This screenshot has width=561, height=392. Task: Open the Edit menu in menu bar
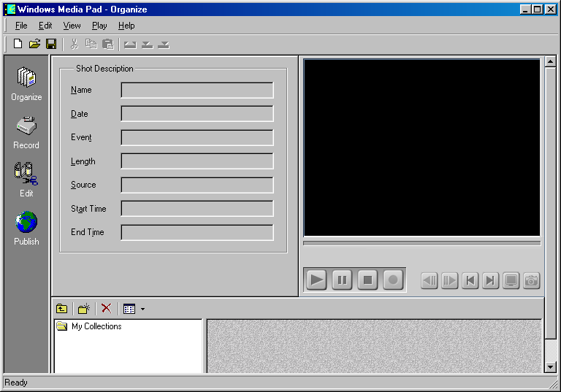45,26
